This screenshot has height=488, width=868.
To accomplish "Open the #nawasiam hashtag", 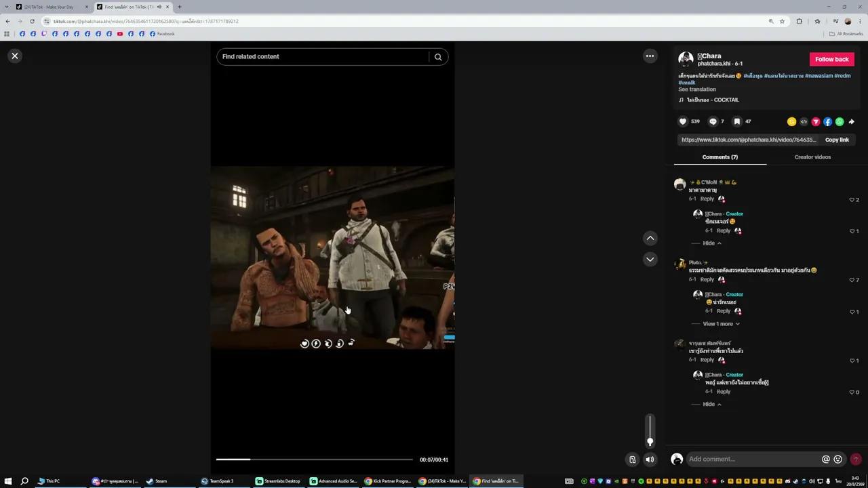I will tap(818, 76).
